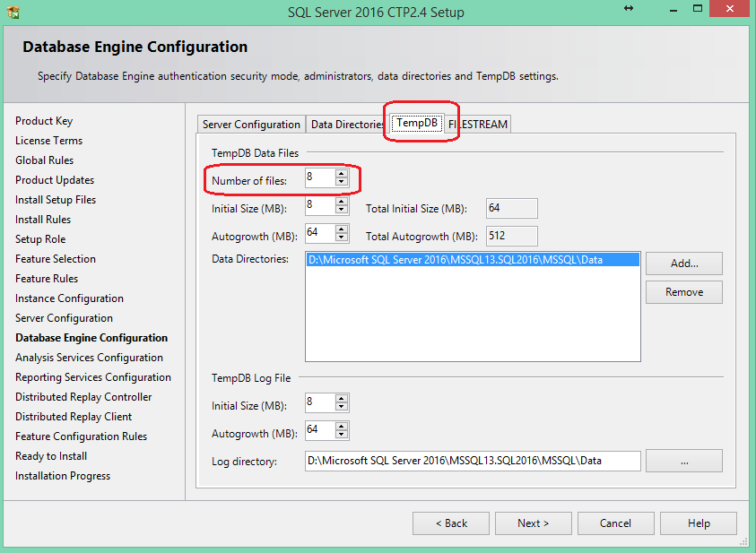This screenshot has width=756, height=553.
Task: Increase log file Autogrowth with up arrow
Action: 342,427
